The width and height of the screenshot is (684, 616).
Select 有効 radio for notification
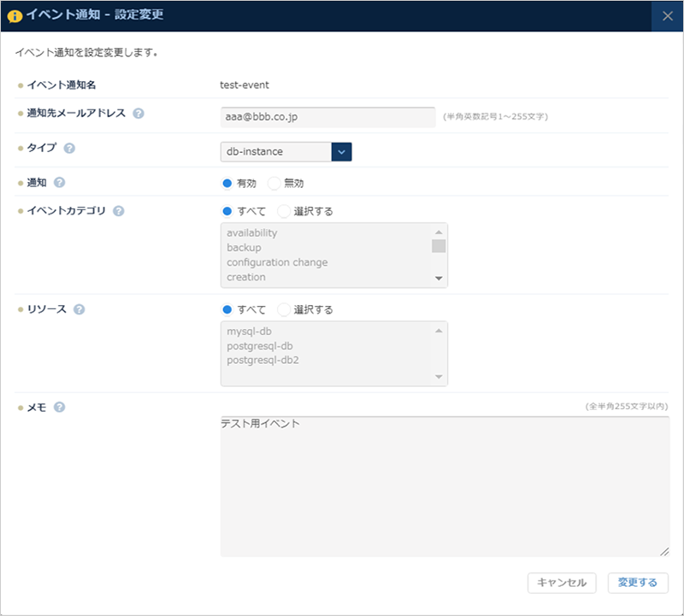click(x=227, y=183)
